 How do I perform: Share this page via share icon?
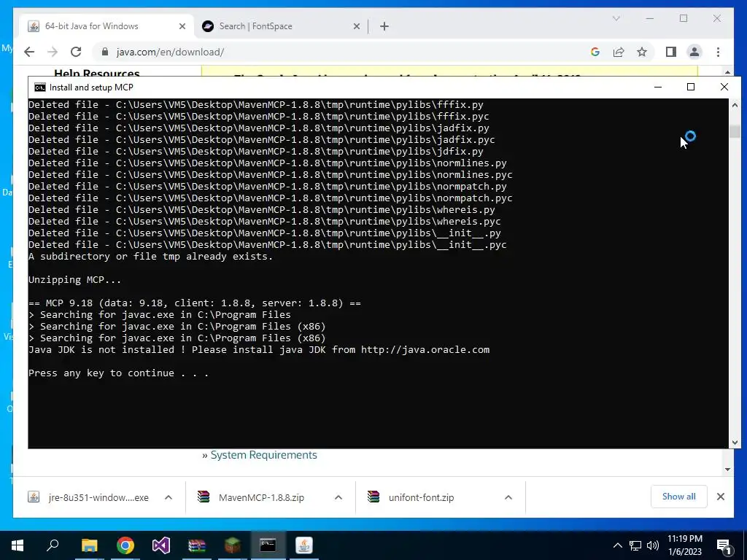click(619, 52)
